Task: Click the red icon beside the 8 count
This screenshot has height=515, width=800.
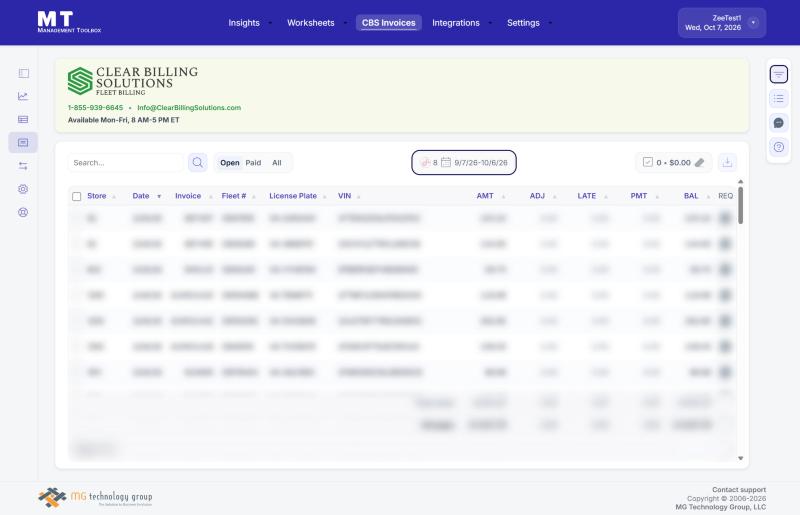Action: 425,162
